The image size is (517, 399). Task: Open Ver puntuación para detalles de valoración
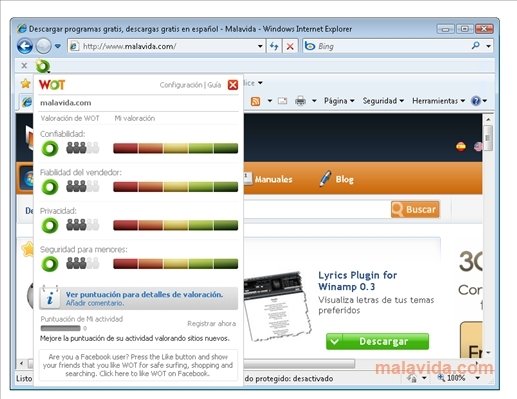pyautogui.click(x=144, y=294)
